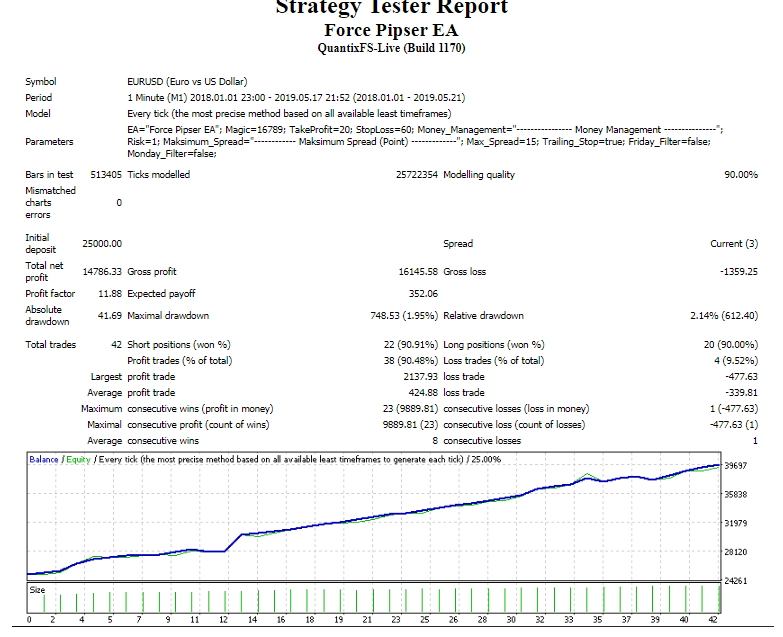Click the Total net profit value 14786.33
Viewport: 783px width, 637px height.
click(102, 271)
